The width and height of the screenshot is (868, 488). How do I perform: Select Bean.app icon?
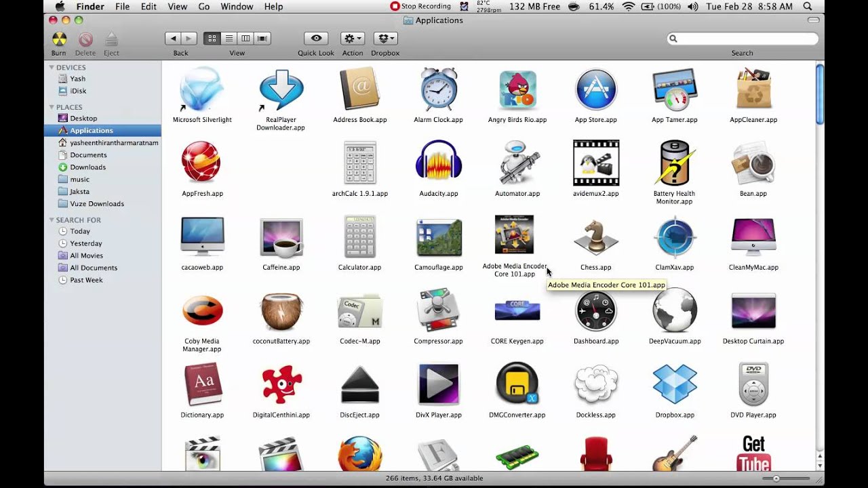(x=753, y=163)
